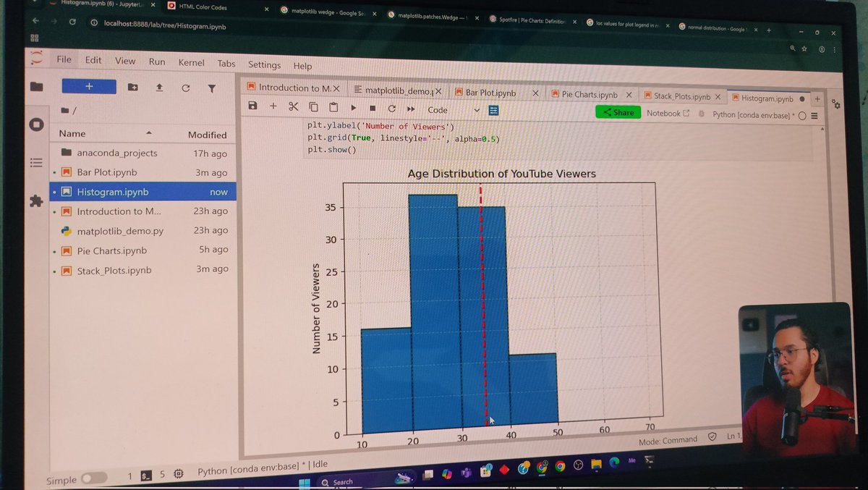Open Stack_Plots.ipynb in file list
The image size is (868, 490).
pos(143,270)
